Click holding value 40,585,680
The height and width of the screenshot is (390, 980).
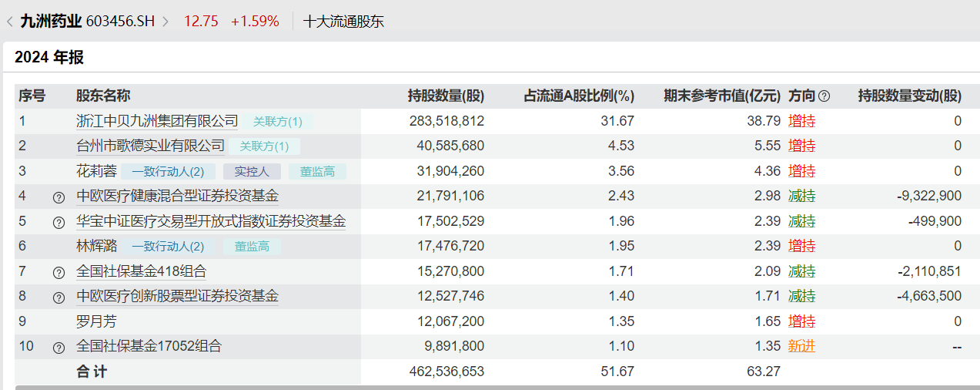coord(451,146)
